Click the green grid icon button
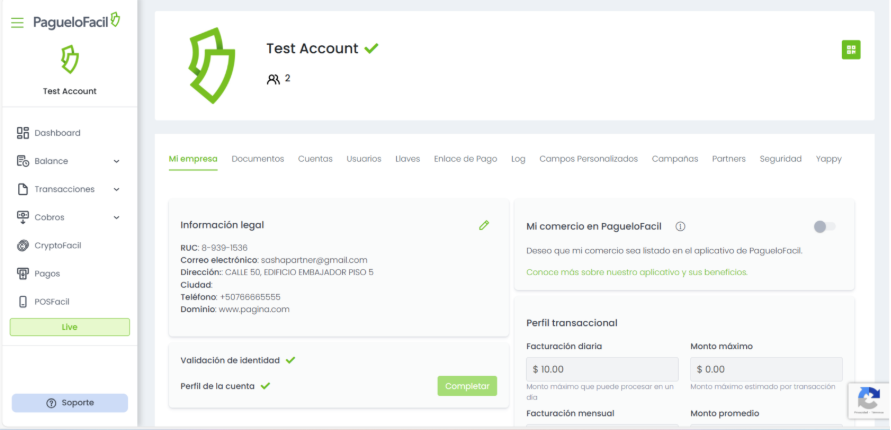 851,49
